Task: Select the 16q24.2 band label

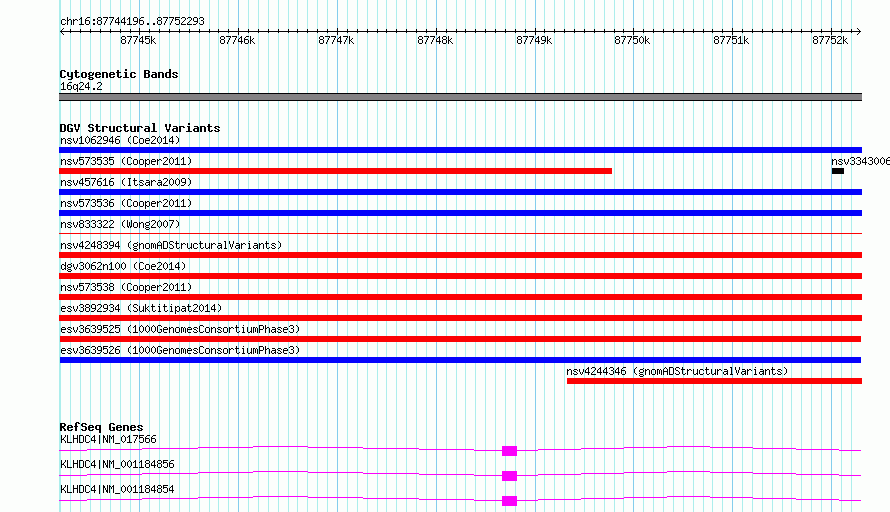Action: [x=81, y=86]
